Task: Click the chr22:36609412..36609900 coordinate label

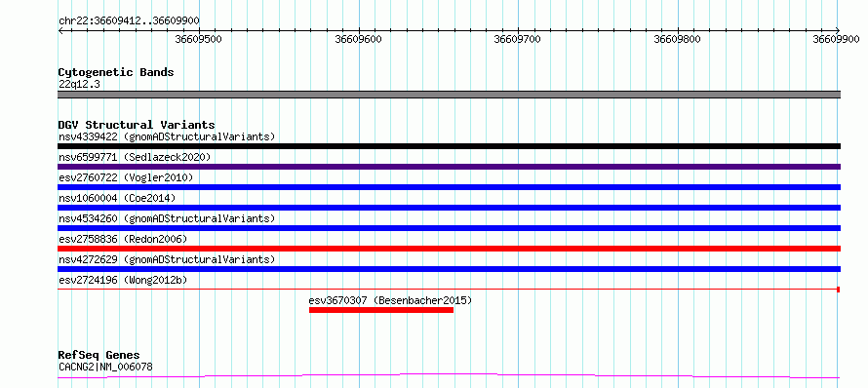Action: tap(129, 20)
